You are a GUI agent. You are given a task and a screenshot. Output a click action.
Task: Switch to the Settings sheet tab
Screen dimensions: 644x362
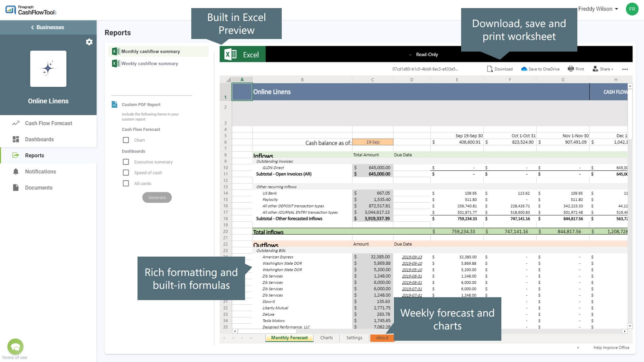pyautogui.click(x=354, y=338)
